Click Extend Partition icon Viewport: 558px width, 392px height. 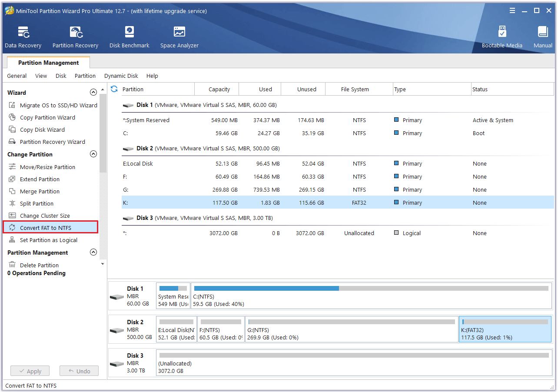pyautogui.click(x=12, y=179)
